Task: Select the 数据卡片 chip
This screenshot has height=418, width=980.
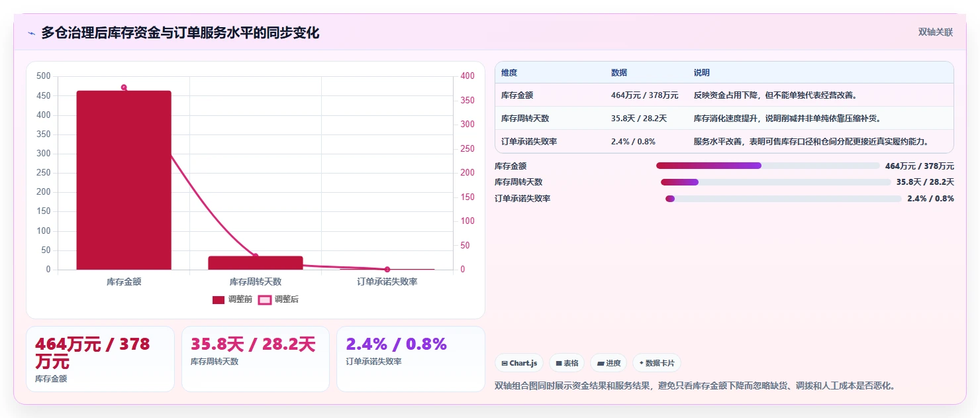Action: 657,363
